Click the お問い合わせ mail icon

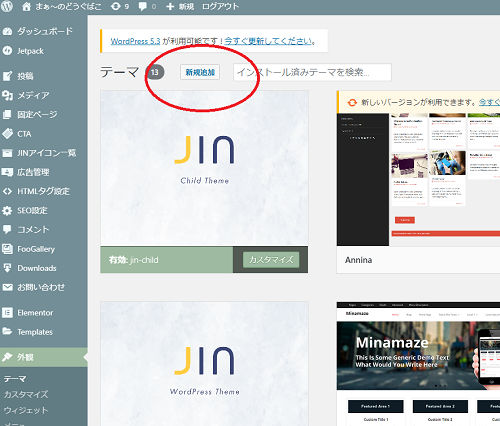[x=7, y=287]
